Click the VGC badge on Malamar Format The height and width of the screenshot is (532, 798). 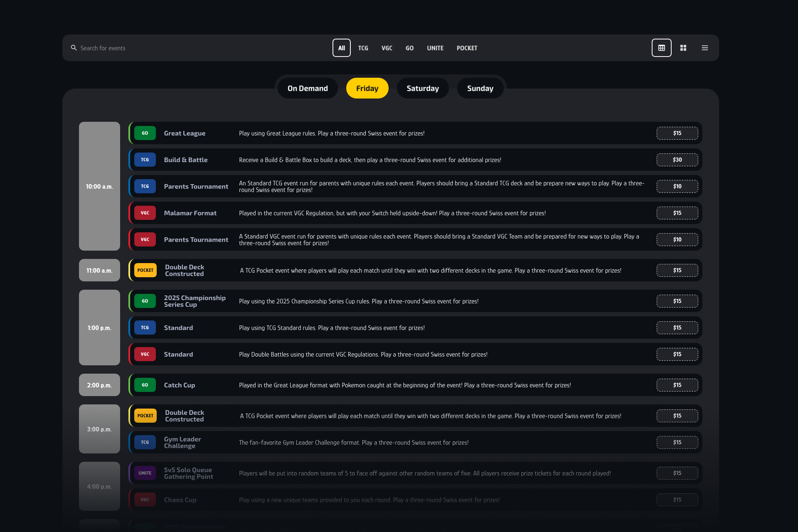click(145, 213)
